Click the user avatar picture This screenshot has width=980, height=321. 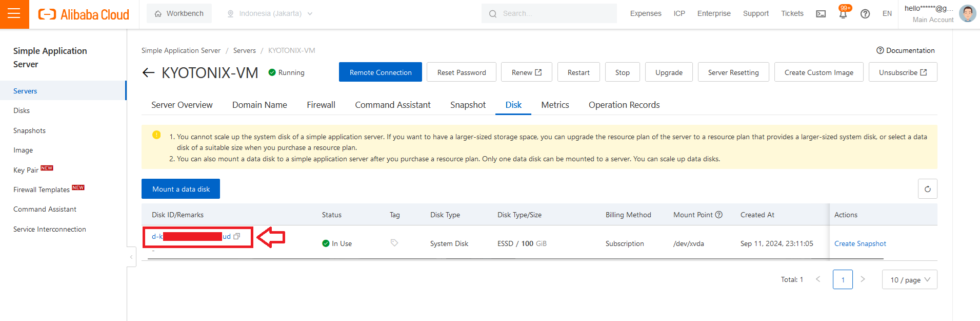968,14
